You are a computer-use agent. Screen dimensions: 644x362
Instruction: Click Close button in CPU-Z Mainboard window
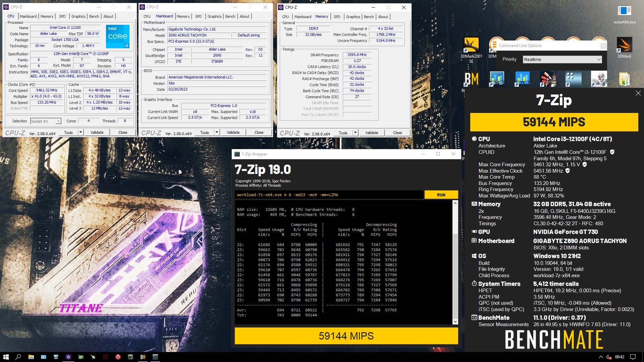click(x=259, y=132)
